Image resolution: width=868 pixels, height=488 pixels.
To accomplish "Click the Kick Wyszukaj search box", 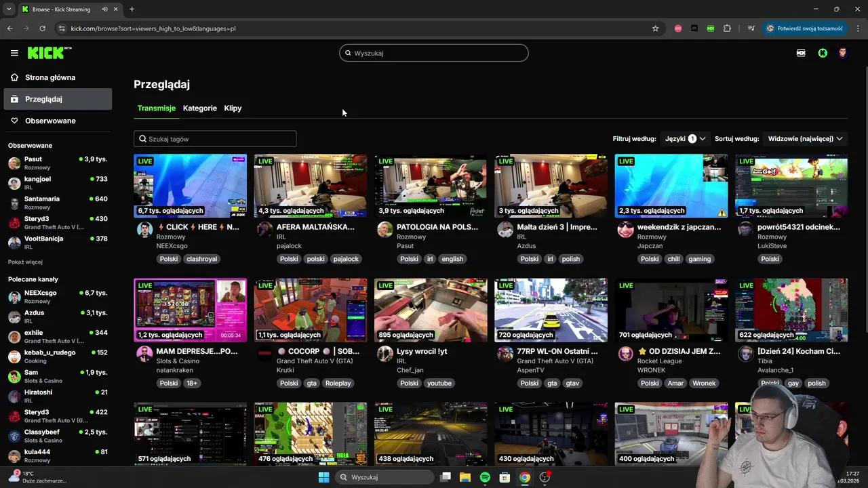I will coord(434,53).
